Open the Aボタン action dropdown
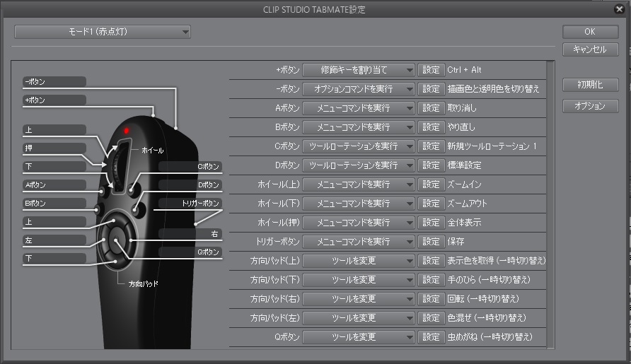Screen dimensions: 631x364 click(359, 108)
